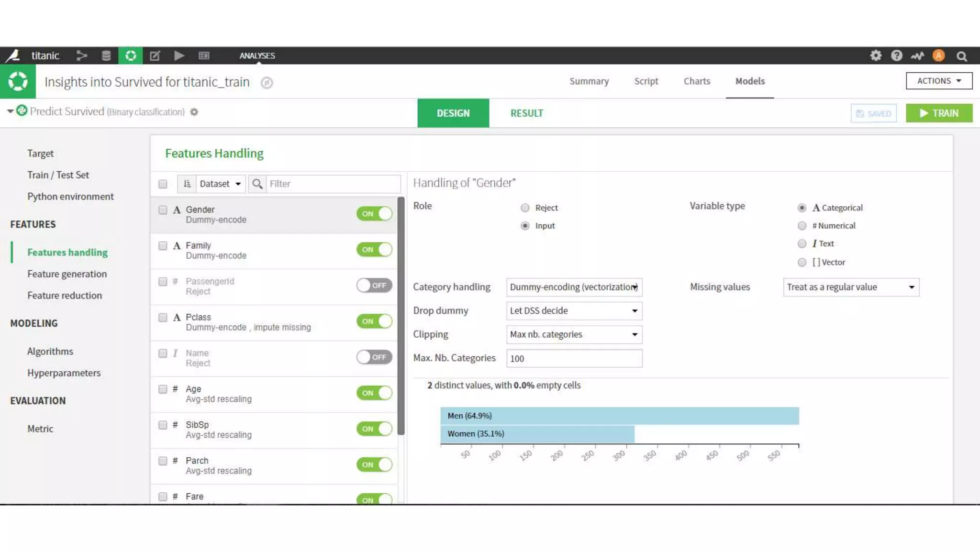The width and height of the screenshot is (980, 551).
Task: Open the administration gear icon
Action: click(875, 55)
